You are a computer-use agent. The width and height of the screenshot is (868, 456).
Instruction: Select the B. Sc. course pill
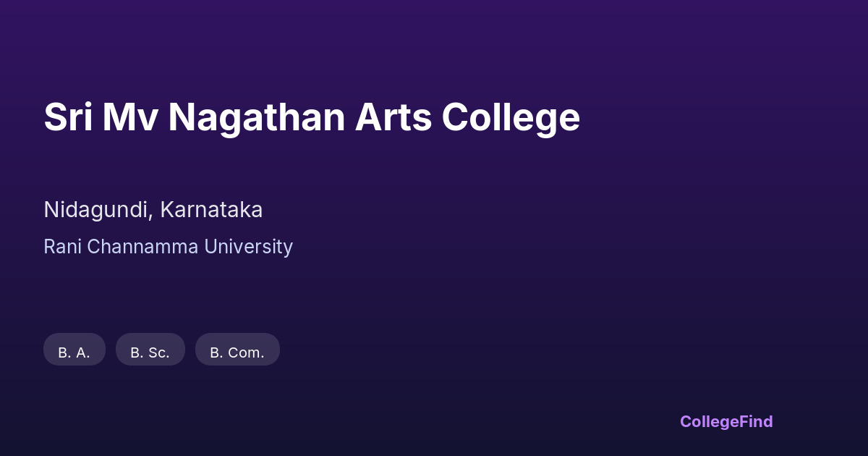click(150, 350)
